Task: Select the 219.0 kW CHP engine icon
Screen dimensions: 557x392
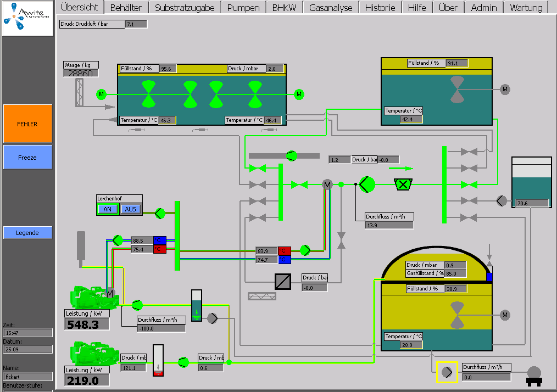Action: pos(93,354)
